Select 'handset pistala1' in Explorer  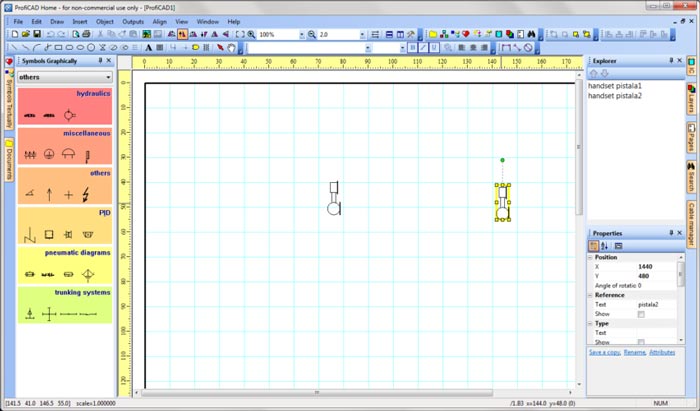(x=615, y=86)
